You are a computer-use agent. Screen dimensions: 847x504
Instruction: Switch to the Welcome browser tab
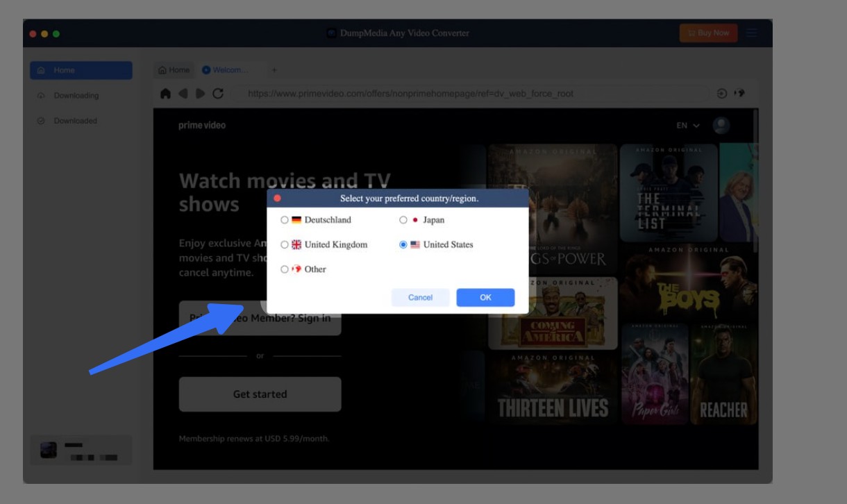(226, 70)
